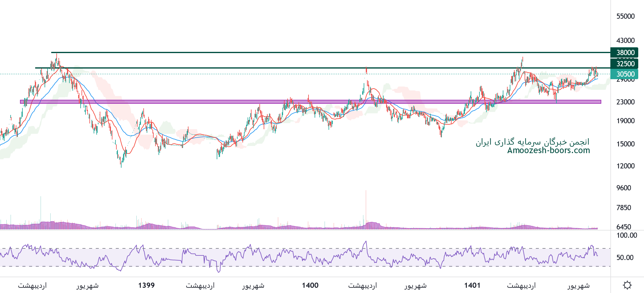Viewport: 644px width, 293px height.
Task: Click the Amoozesh-boors.com watermark text
Action: point(549,150)
